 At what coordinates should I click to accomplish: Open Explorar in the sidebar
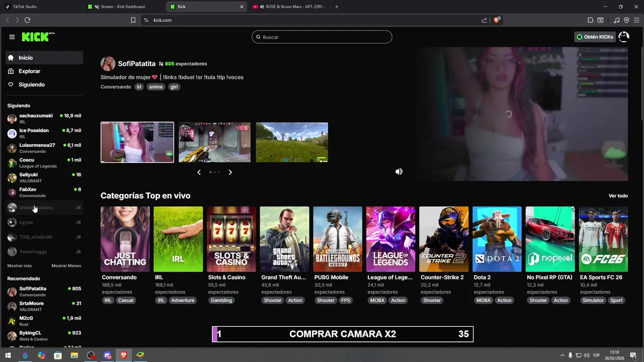44,71
